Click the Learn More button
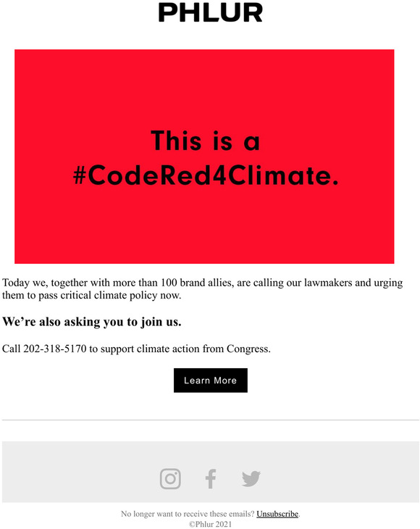This screenshot has height=529, width=420. [x=211, y=380]
